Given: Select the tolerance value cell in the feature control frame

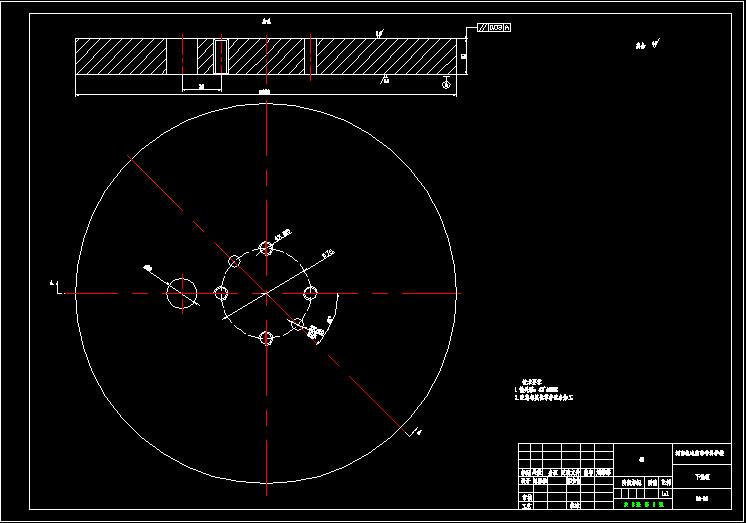Looking at the screenshot, I should pyautogui.click(x=496, y=28).
